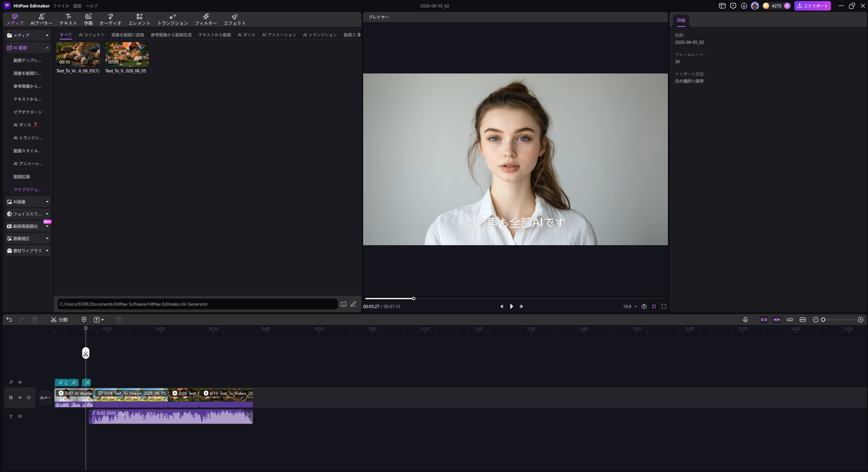Mute the main video track audio
Image resolution: width=868 pixels, height=472 pixels.
tap(29, 398)
